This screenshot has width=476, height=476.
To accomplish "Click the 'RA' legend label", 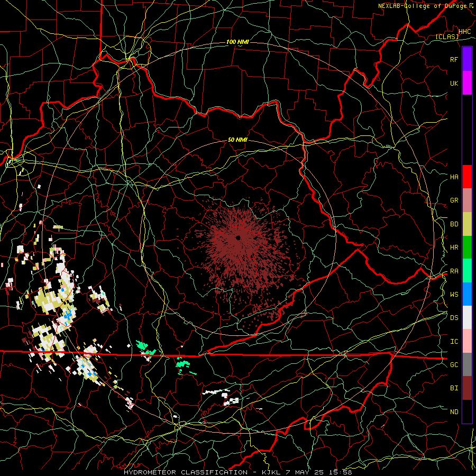I will click(454, 271).
